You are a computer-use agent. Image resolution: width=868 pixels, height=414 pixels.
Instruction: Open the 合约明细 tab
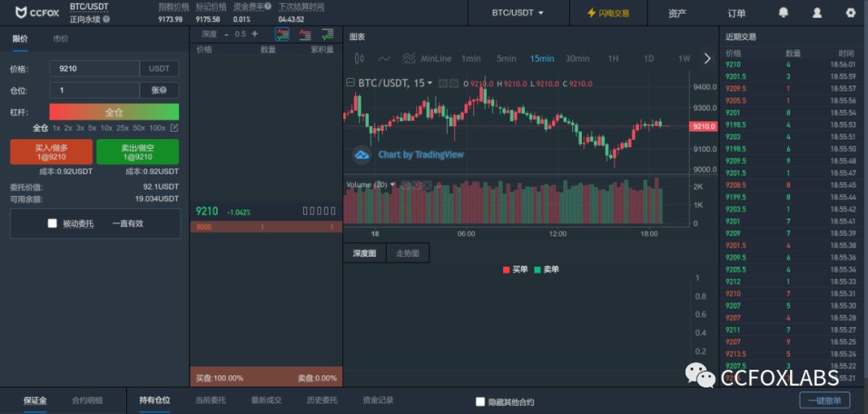[88, 400]
